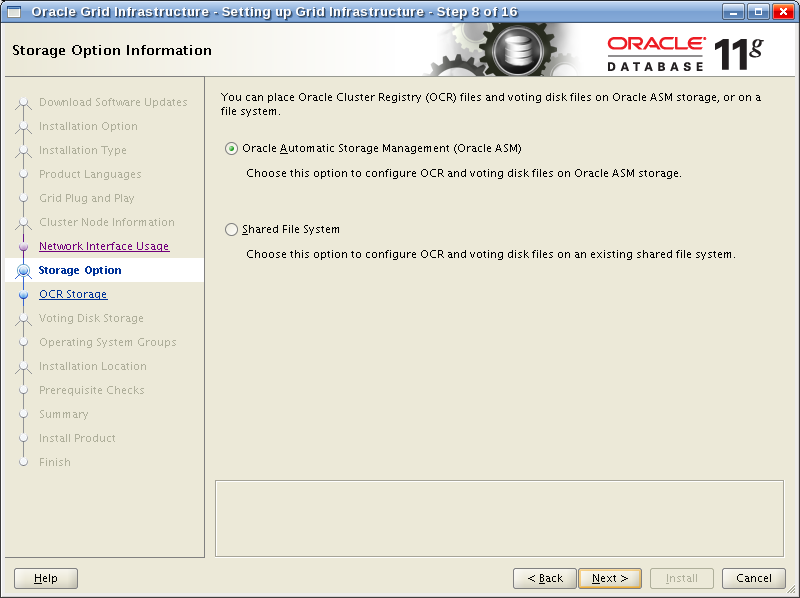This screenshot has height=598, width=800.
Task: Click the Network Interface Usage bullet icon
Action: [23, 247]
